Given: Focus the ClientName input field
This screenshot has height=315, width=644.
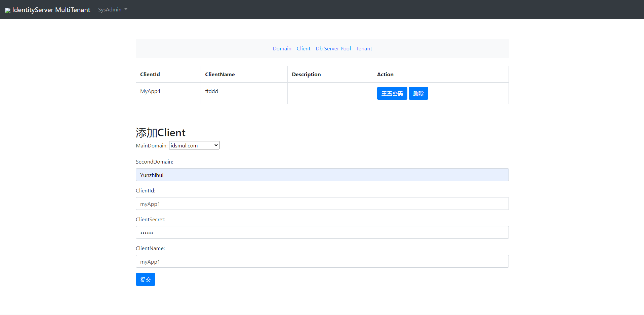Looking at the screenshot, I should 322,261.
